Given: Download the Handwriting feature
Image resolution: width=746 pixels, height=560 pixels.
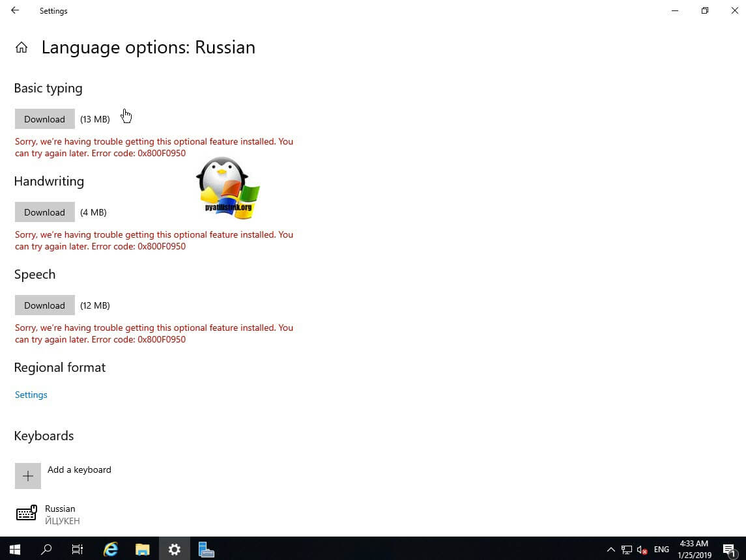Looking at the screenshot, I should pos(44,212).
